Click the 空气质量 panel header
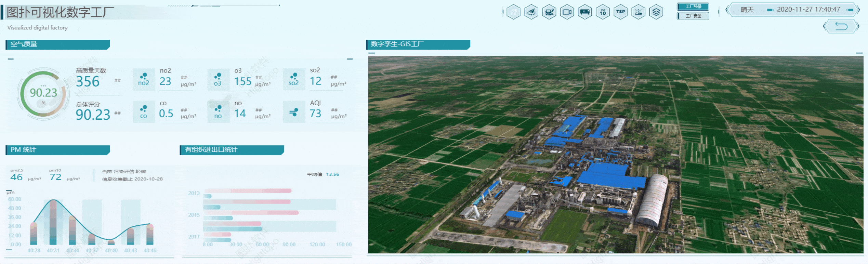This screenshot has width=868, height=264. point(57,44)
